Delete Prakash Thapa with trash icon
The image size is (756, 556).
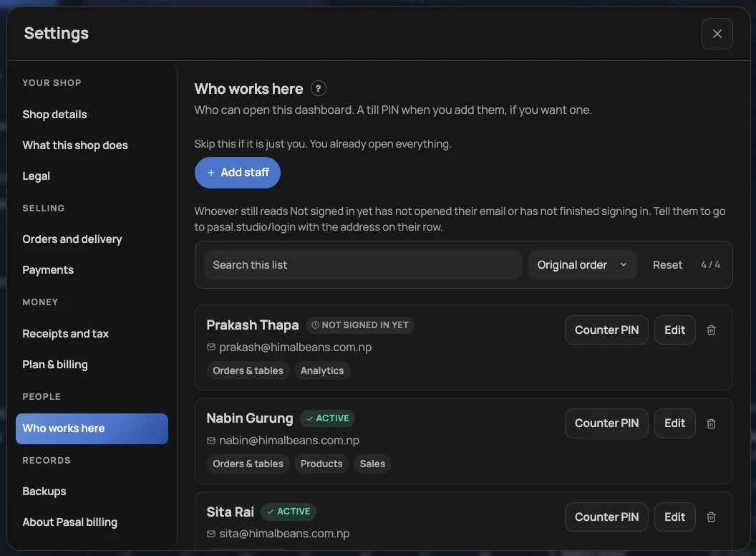tap(711, 330)
